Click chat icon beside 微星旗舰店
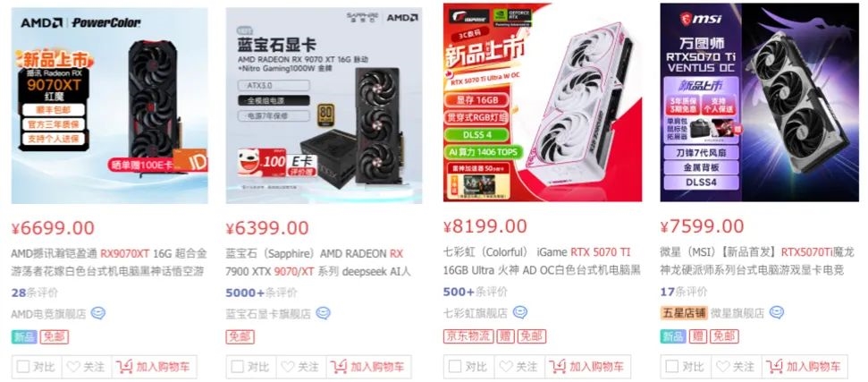868x382 pixels. tap(777, 313)
